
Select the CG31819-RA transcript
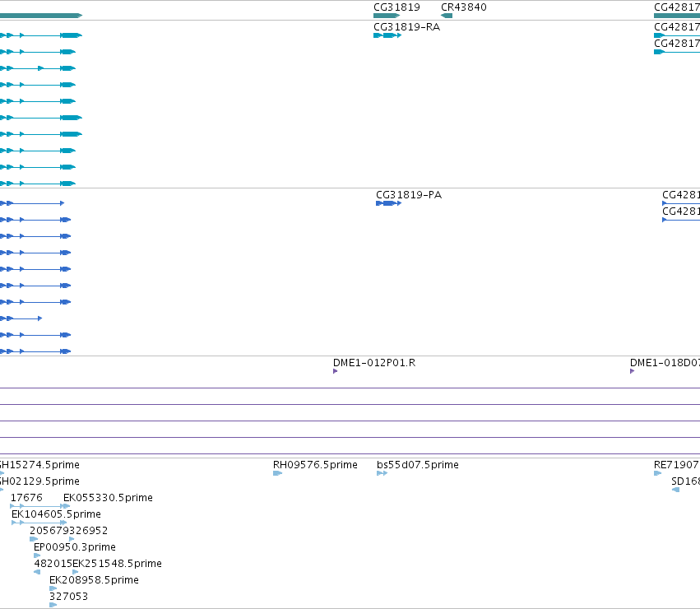coord(387,35)
